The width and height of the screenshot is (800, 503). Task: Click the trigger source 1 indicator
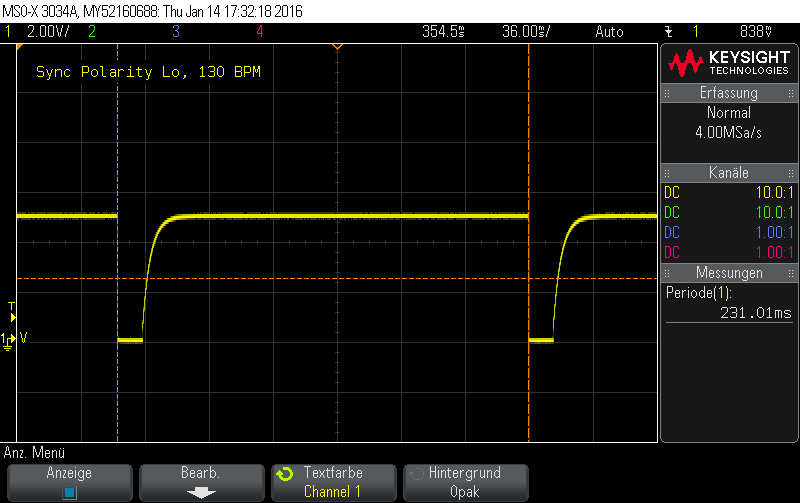[695, 32]
